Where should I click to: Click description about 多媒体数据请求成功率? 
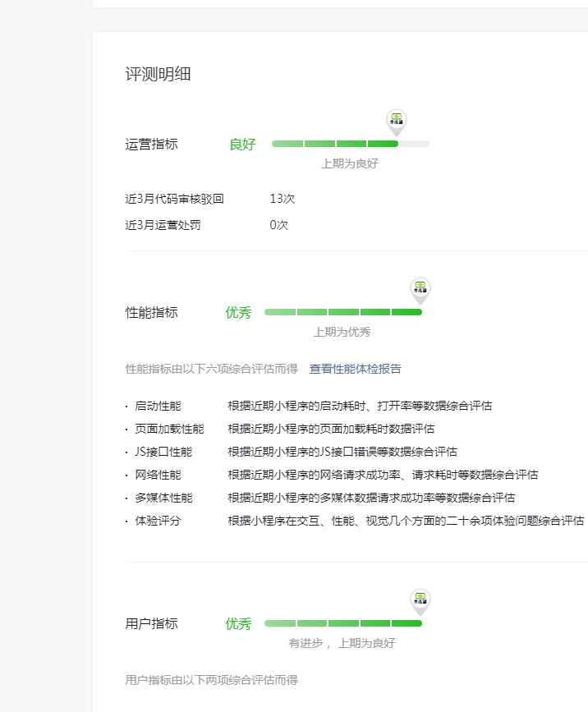click(371, 498)
